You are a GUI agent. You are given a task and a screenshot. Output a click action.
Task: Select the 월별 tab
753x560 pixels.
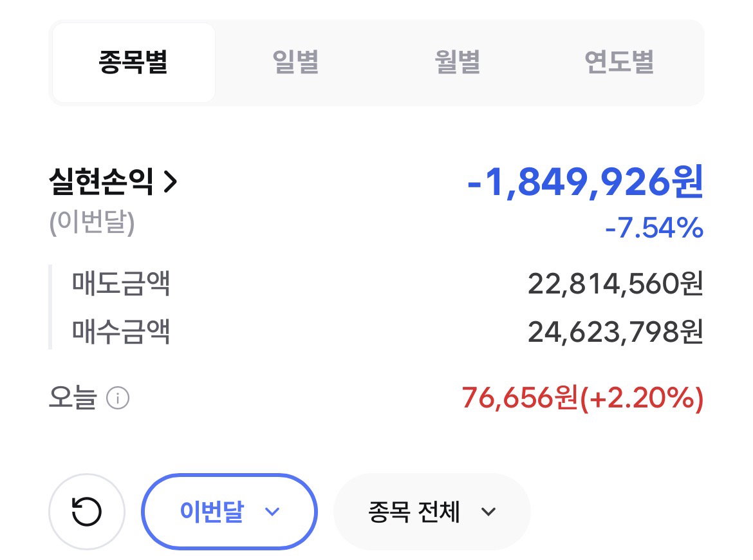[457, 62]
